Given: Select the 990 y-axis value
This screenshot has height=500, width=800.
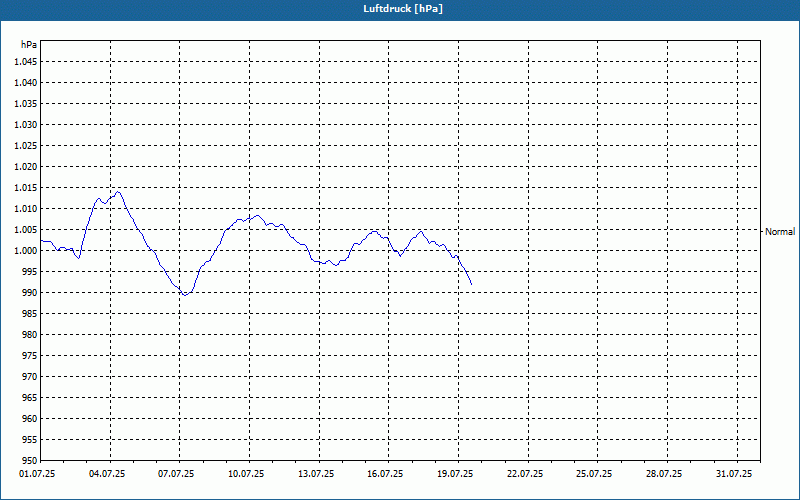Looking at the screenshot, I should pyautogui.click(x=30, y=292).
